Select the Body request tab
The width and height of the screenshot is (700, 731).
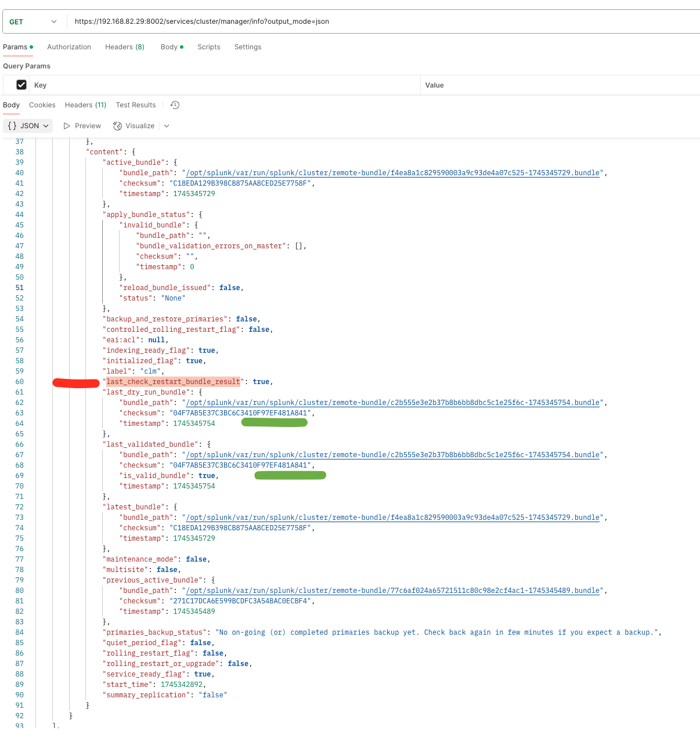[x=169, y=47]
